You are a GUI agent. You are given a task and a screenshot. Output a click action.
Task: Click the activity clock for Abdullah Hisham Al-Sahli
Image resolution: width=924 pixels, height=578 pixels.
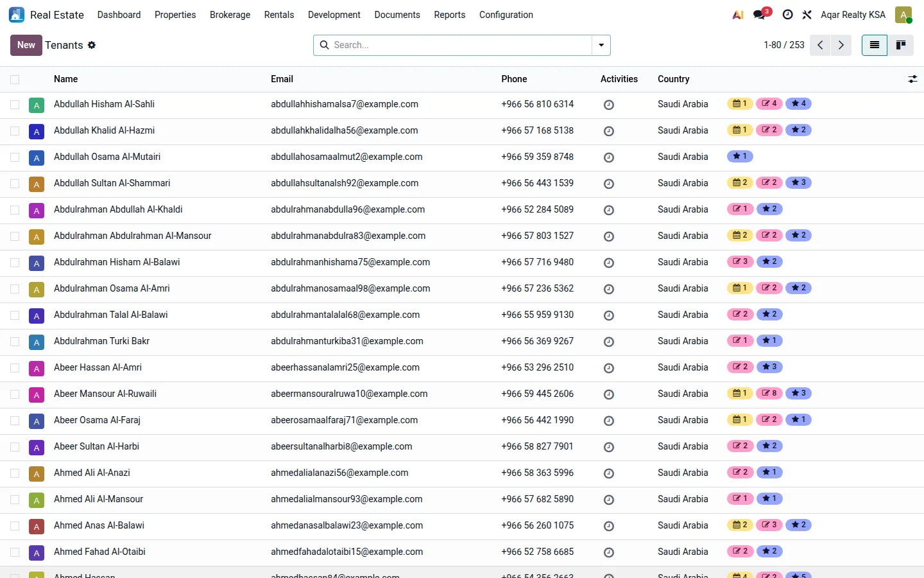[x=609, y=105]
